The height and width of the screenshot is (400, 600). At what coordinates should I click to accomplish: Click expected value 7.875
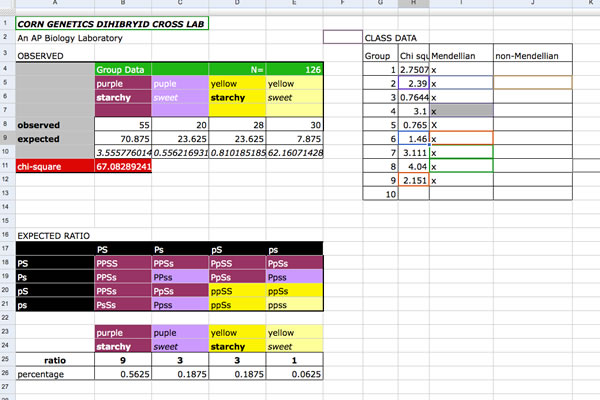(x=294, y=139)
